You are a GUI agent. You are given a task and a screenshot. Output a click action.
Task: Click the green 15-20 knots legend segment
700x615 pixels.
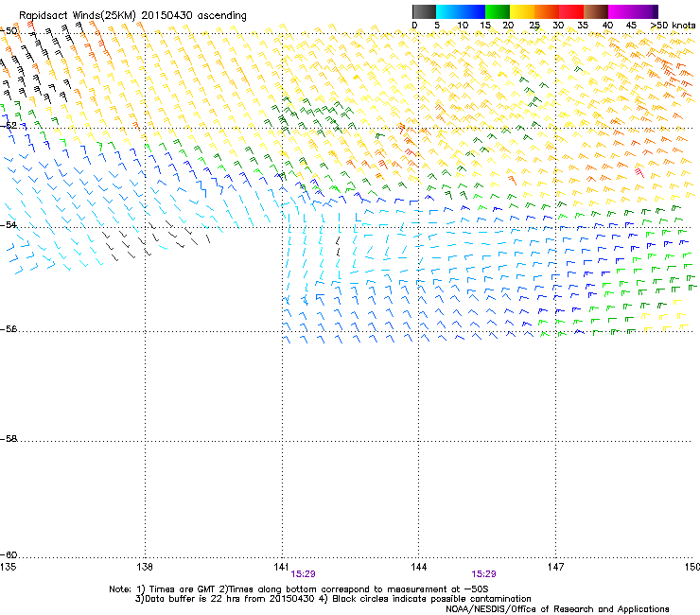[498, 11]
